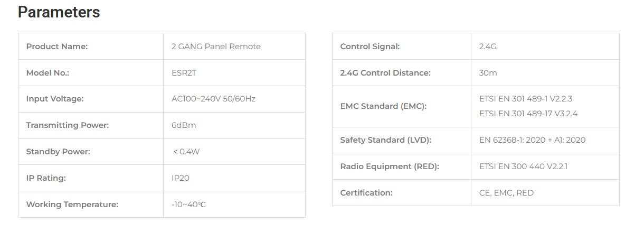
Task: Click the ETSI EN 301 489-17 V3.2.4 text
Action: pos(528,114)
